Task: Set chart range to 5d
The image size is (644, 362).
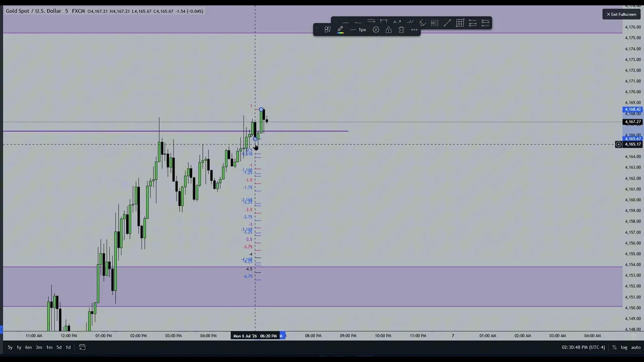Action: 59,347
